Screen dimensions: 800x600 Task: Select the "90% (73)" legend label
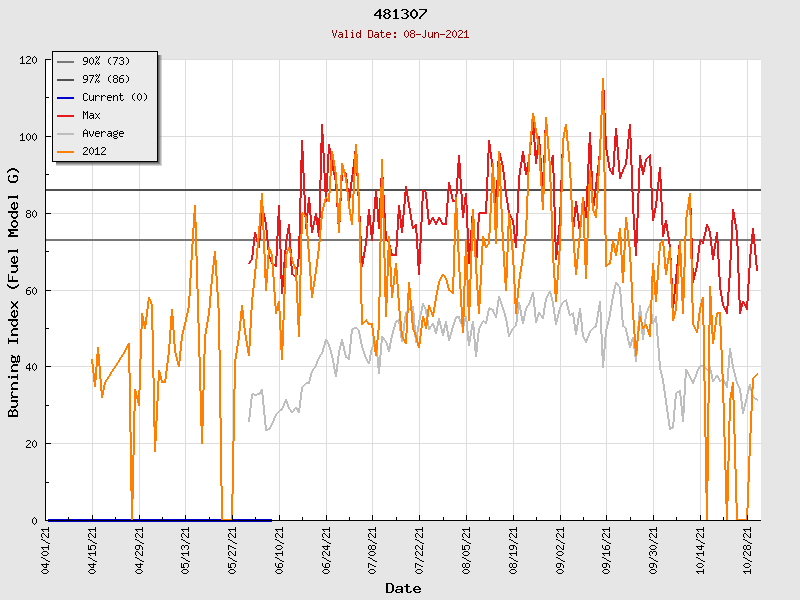[x=106, y=62]
